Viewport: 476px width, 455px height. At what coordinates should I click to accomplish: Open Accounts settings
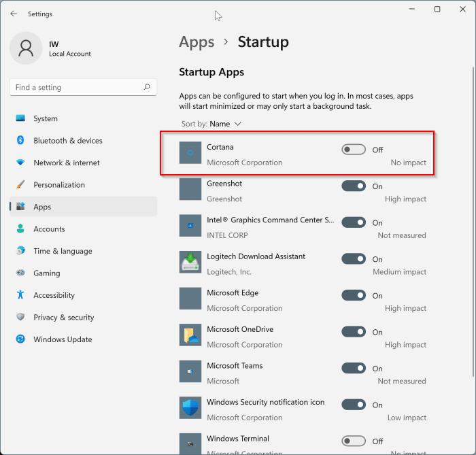[84, 229]
